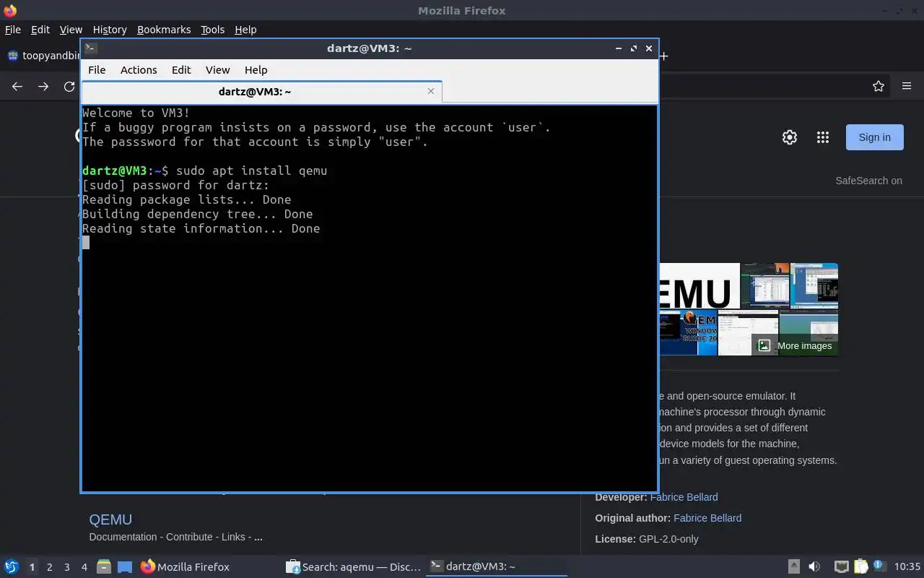
Task: Switch to the Discover aqemu search window
Action: [353, 566]
